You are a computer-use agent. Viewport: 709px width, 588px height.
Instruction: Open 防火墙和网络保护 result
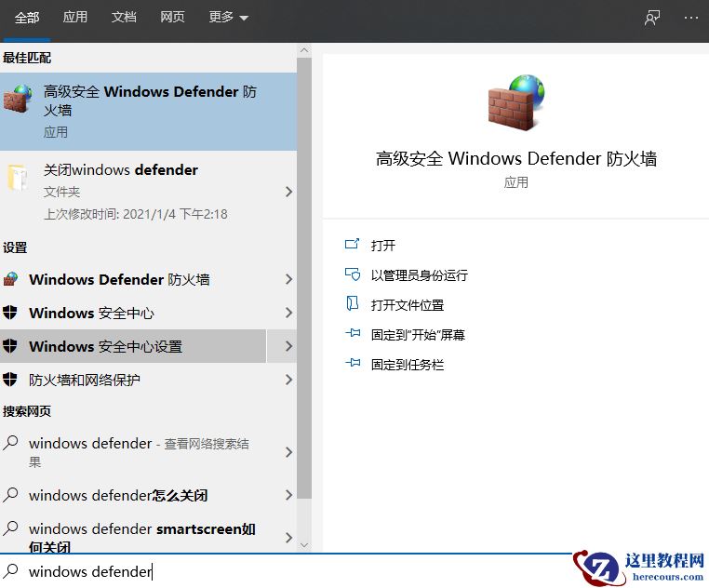148,380
